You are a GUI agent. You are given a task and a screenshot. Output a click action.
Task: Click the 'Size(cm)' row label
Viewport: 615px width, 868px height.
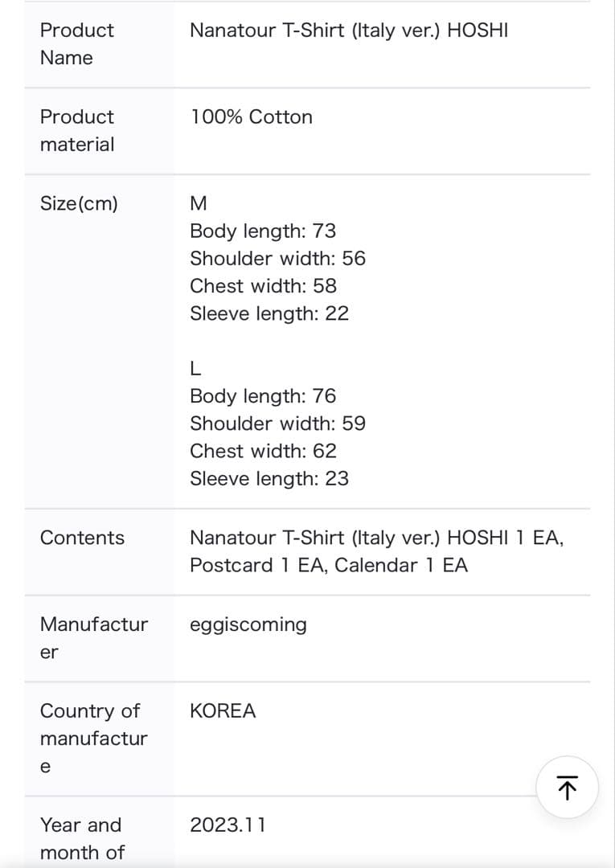coord(79,203)
